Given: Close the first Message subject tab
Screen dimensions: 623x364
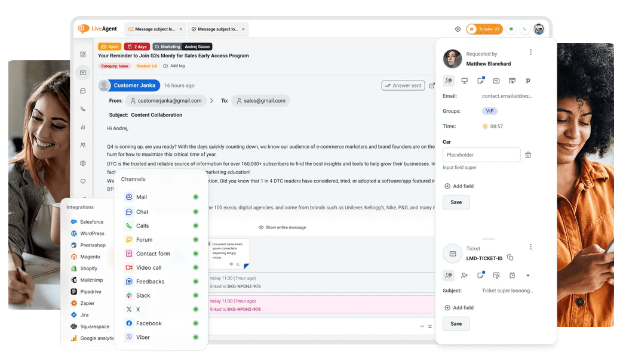Looking at the screenshot, I should click(181, 29).
